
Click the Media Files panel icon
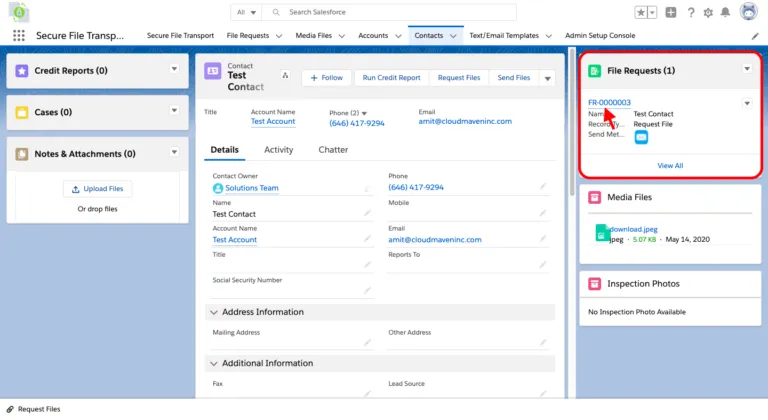[594, 197]
